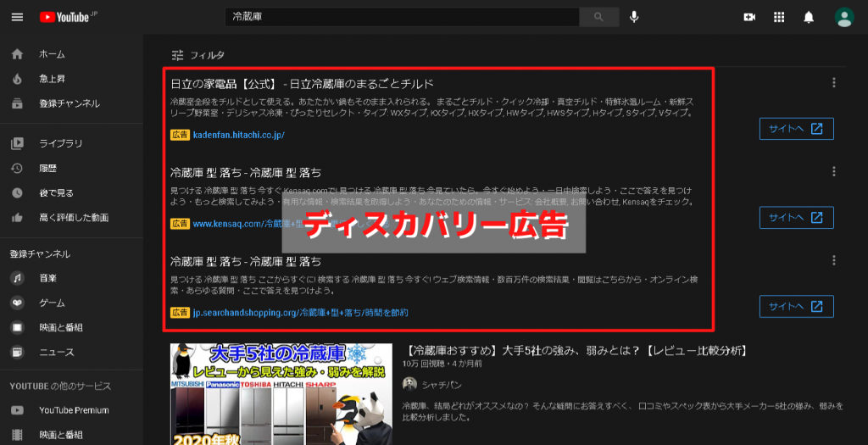Viewport: 868px width, 445px height.
Task: Open options menu for Hitachi ad
Action: coord(834,82)
